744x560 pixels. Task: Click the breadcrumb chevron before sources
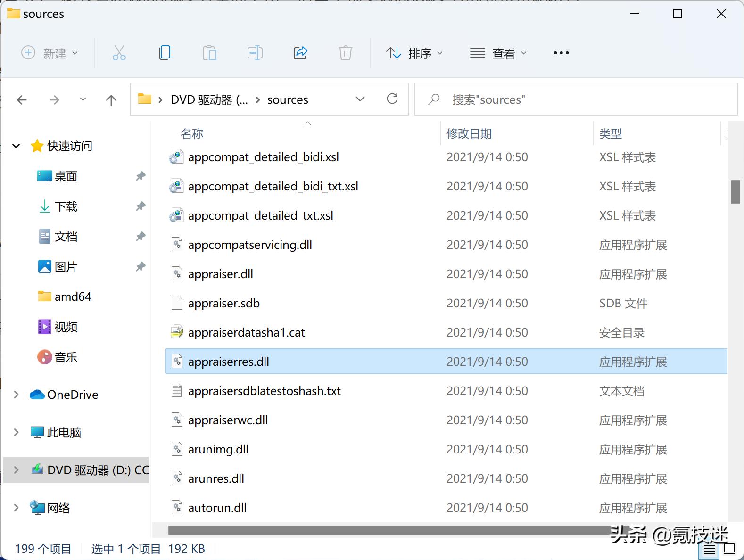click(x=258, y=99)
